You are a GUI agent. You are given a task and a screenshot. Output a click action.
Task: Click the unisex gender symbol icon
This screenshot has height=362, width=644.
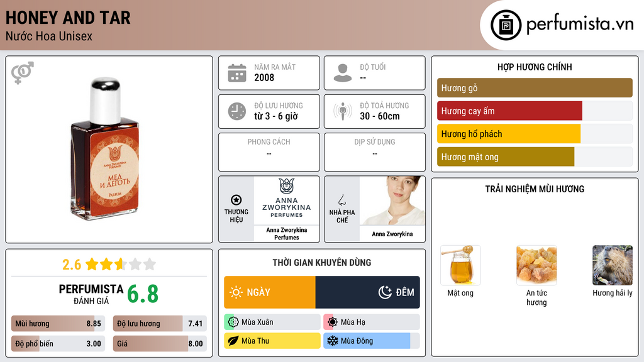[x=23, y=73]
